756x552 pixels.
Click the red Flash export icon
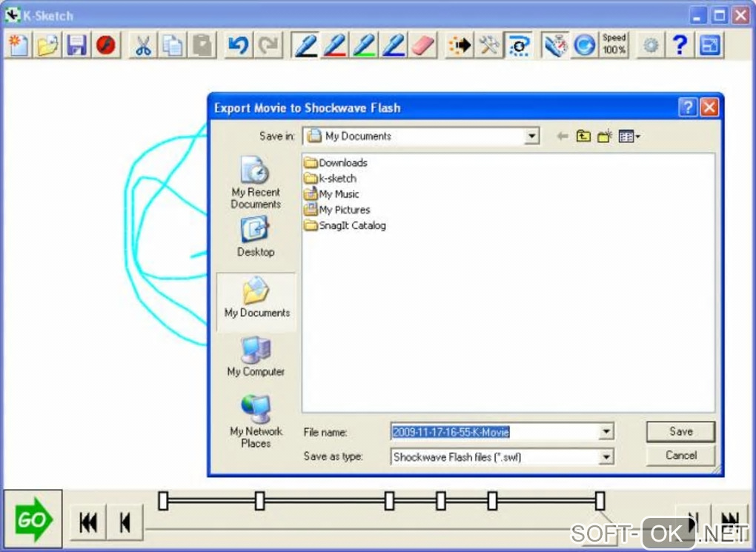(106, 46)
